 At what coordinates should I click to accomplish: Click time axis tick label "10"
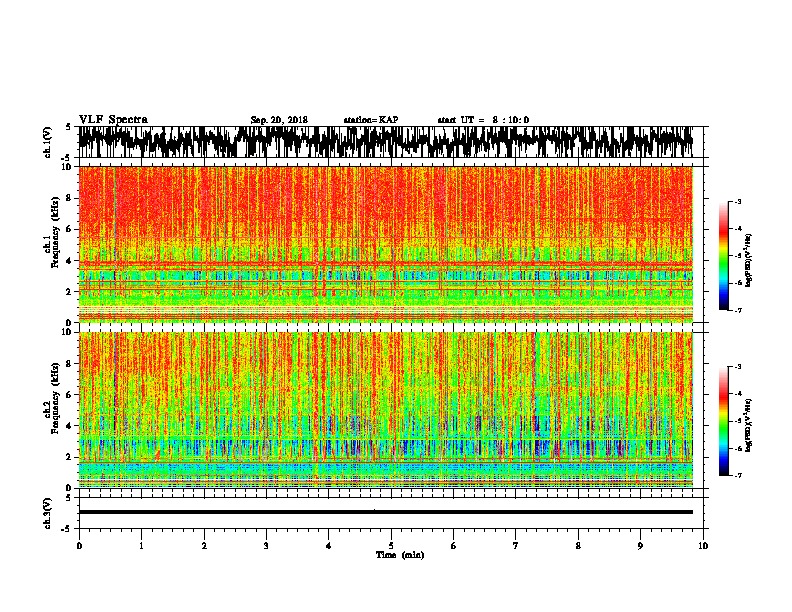tap(703, 546)
